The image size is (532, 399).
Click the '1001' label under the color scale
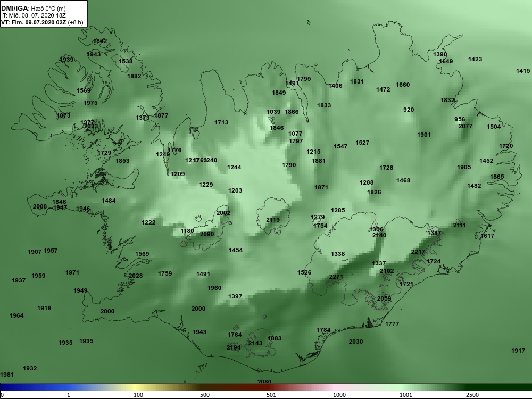(x=406, y=395)
